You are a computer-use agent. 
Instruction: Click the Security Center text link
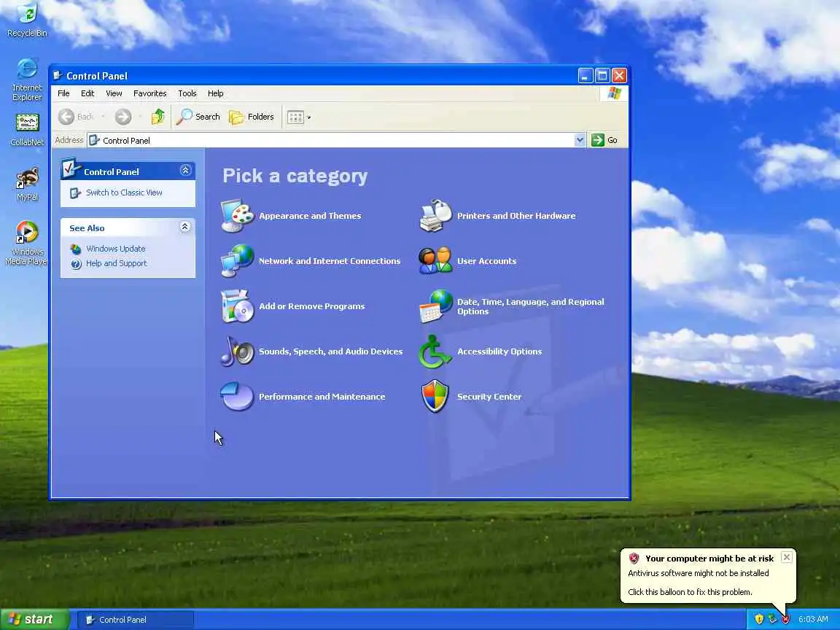(489, 397)
